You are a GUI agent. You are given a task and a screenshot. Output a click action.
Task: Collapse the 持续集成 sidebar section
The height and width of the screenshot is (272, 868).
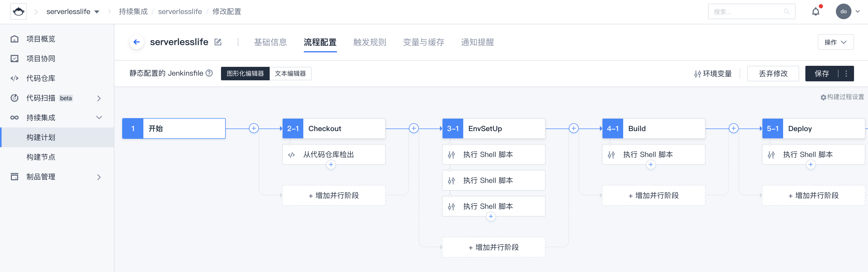pyautogui.click(x=99, y=118)
